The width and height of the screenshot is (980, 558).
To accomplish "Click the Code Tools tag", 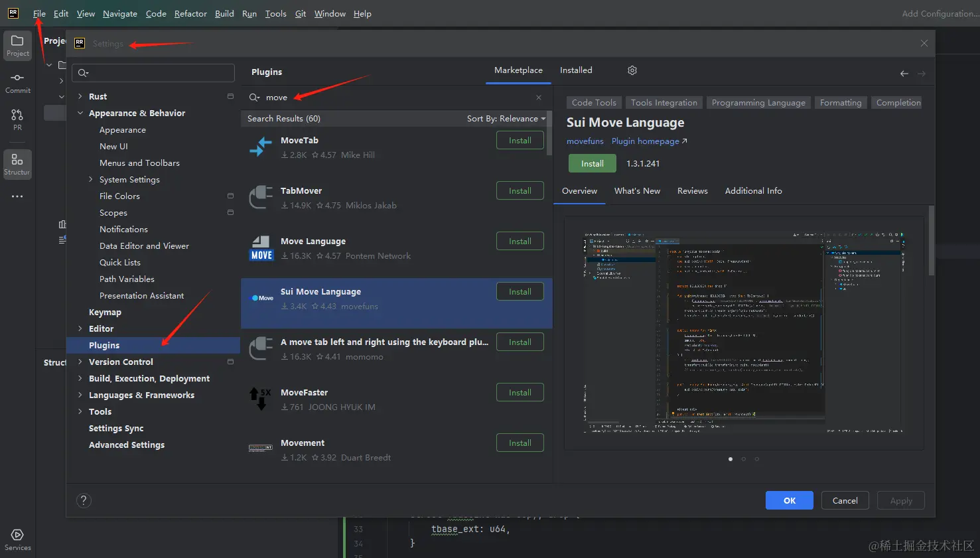I will tap(594, 103).
